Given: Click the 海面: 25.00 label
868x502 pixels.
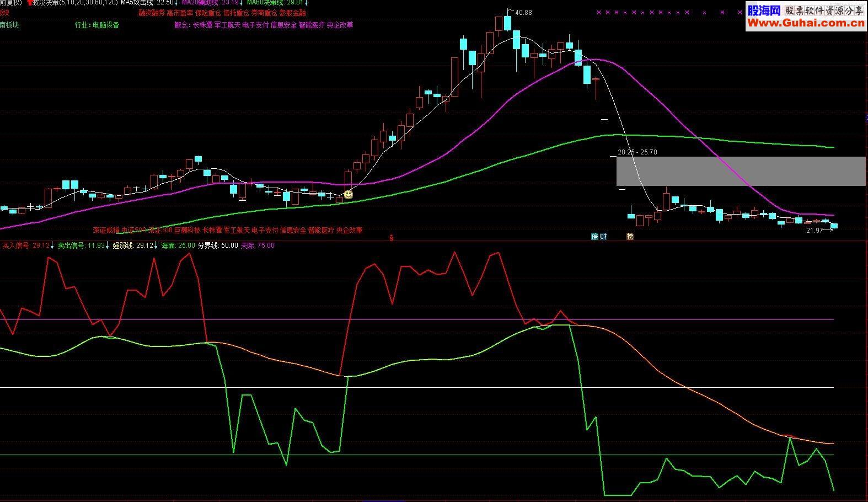Looking at the screenshot, I should (178, 245).
